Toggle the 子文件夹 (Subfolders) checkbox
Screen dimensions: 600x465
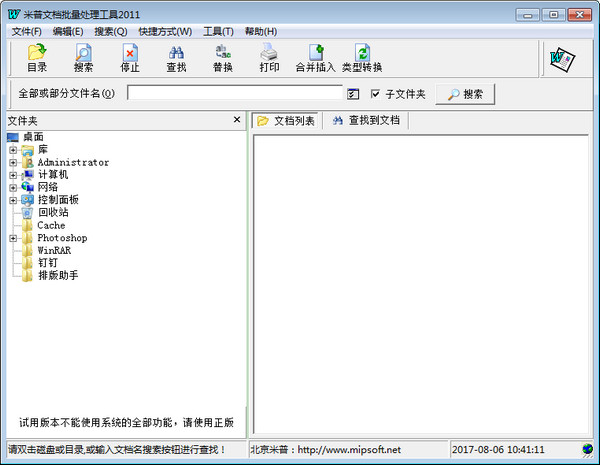tap(376, 94)
